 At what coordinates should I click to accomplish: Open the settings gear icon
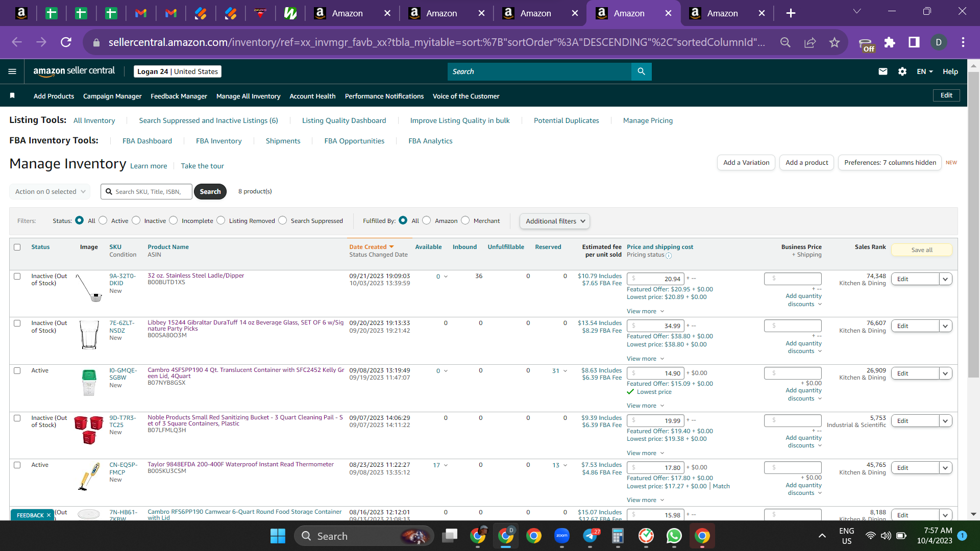(902, 71)
